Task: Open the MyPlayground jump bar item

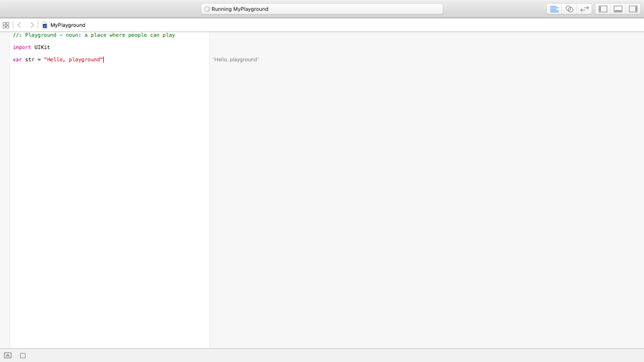Action: click(68, 25)
